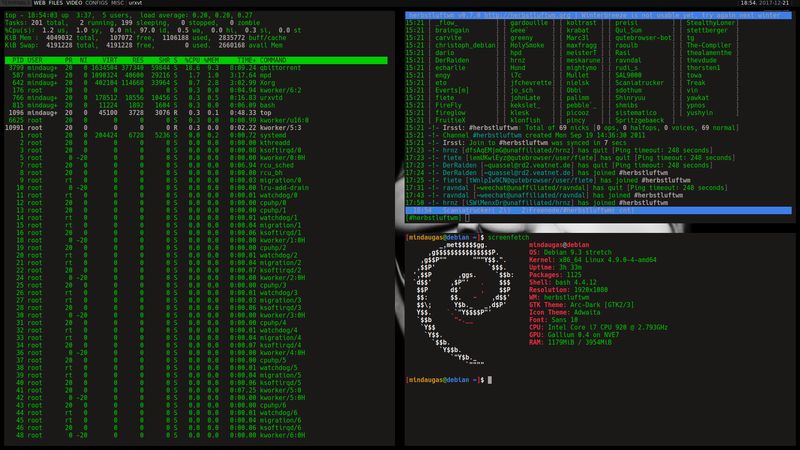This screenshot has height=450, width=800.
Task: Click the KiB Swap line in top
Action: coord(146,45)
